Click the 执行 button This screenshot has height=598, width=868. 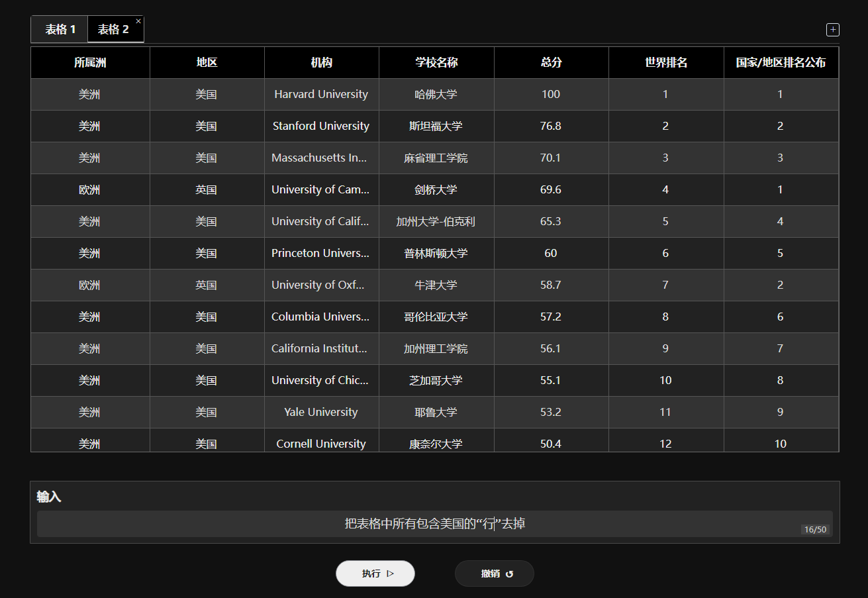point(375,573)
